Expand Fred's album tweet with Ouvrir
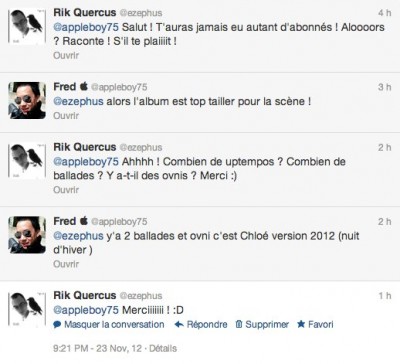This screenshot has width=400, height=364. tap(66, 116)
